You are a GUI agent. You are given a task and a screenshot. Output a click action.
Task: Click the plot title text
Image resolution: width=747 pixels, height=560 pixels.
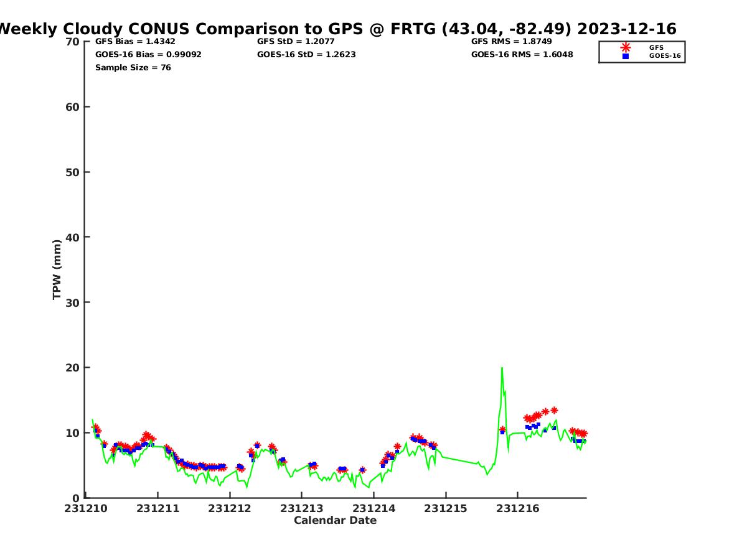[x=336, y=29]
